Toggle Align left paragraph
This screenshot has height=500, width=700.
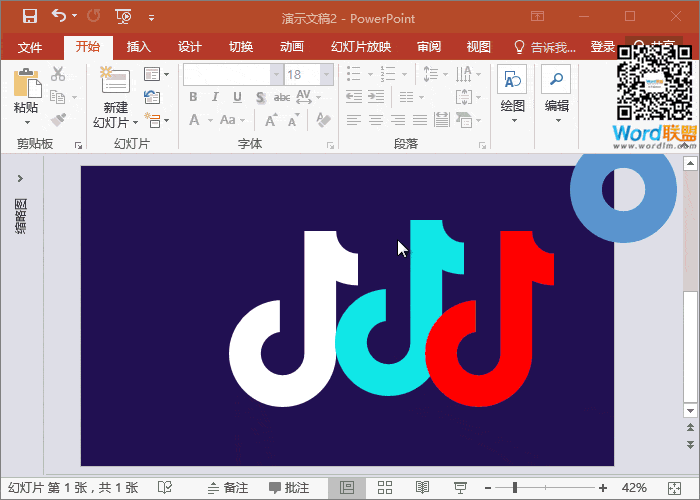[354, 120]
